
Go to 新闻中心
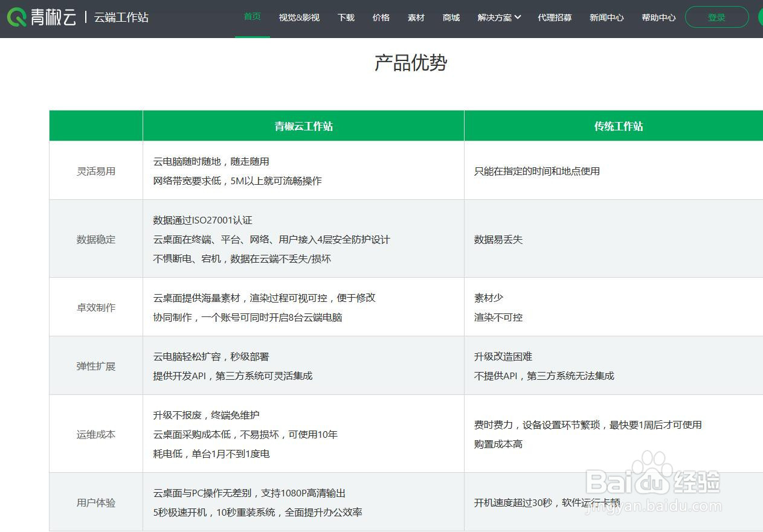click(607, 18)
